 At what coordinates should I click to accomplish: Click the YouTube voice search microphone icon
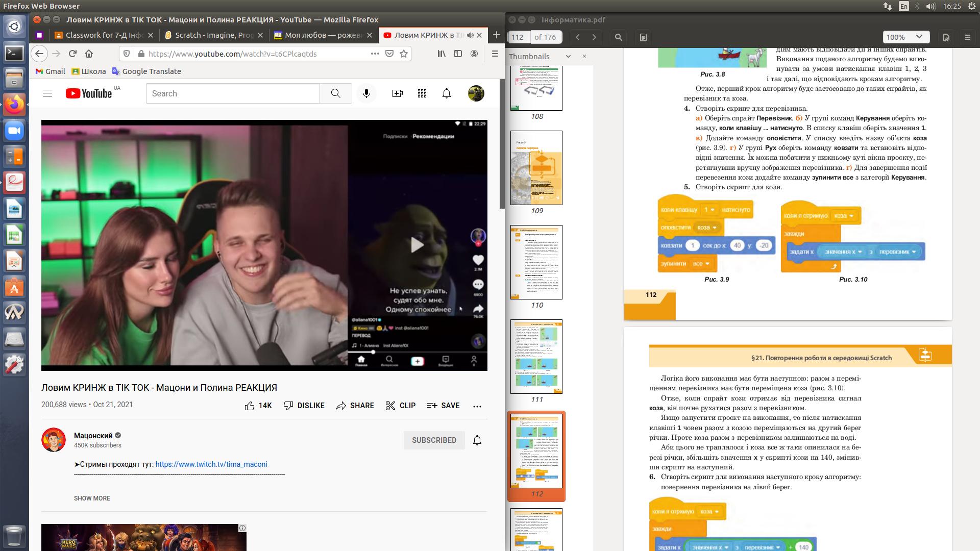click(x=366, y=93)
